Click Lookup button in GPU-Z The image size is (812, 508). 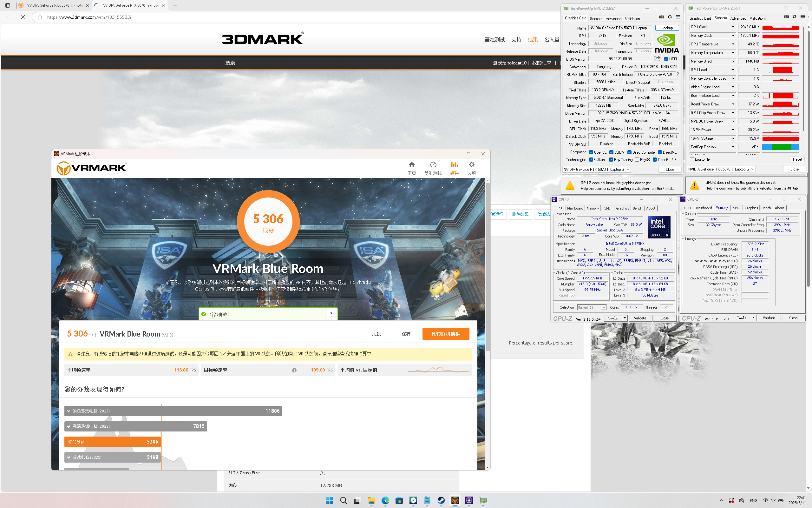[667, 28]
